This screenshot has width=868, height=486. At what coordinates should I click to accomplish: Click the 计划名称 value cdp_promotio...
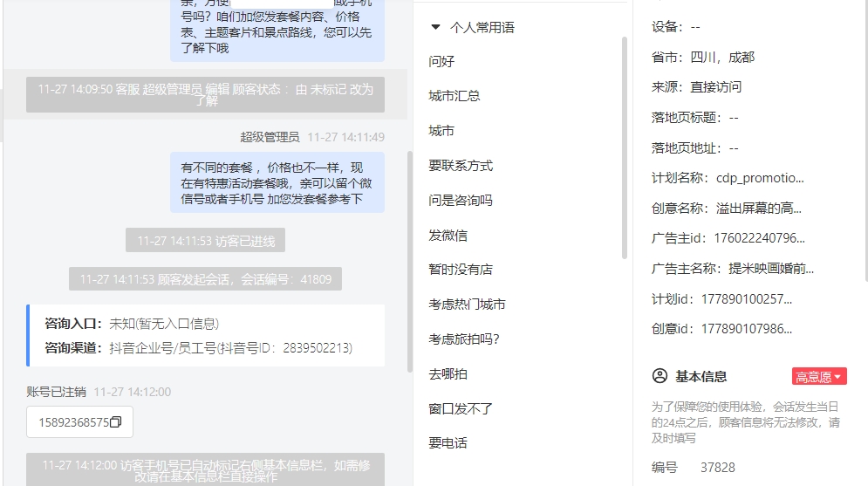760,178
